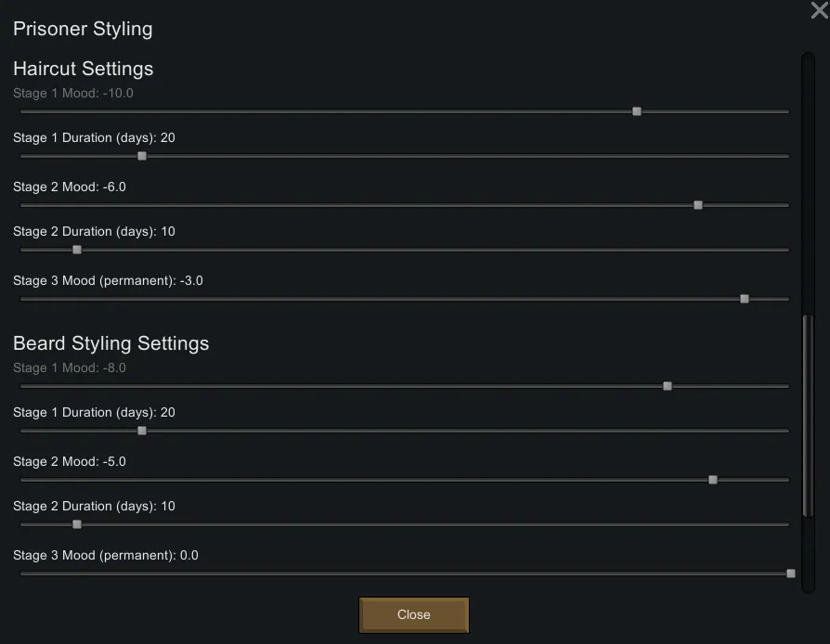Image resolution: width=830 pixels, height=644 pixels.
Task: Click the Beard Stage 3 Mood permanent slider handle
Action: click(x=791, y=573)
